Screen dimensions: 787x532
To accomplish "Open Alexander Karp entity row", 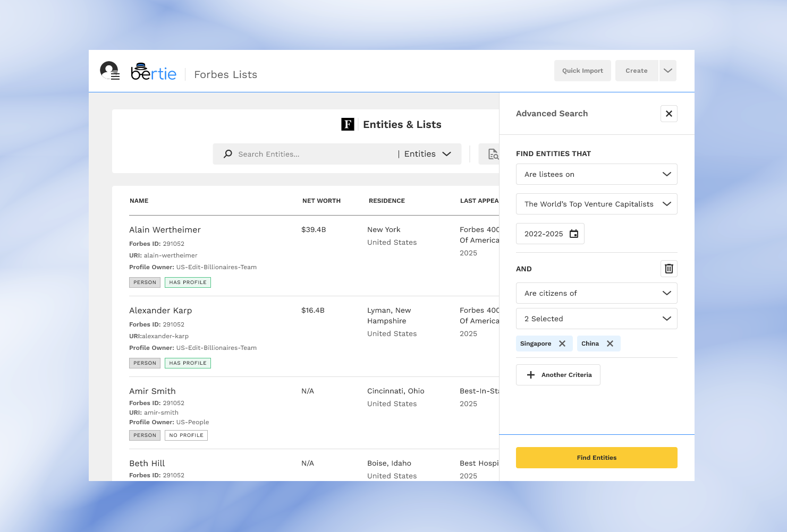I will pyautogui.click(x=314, y=337).
